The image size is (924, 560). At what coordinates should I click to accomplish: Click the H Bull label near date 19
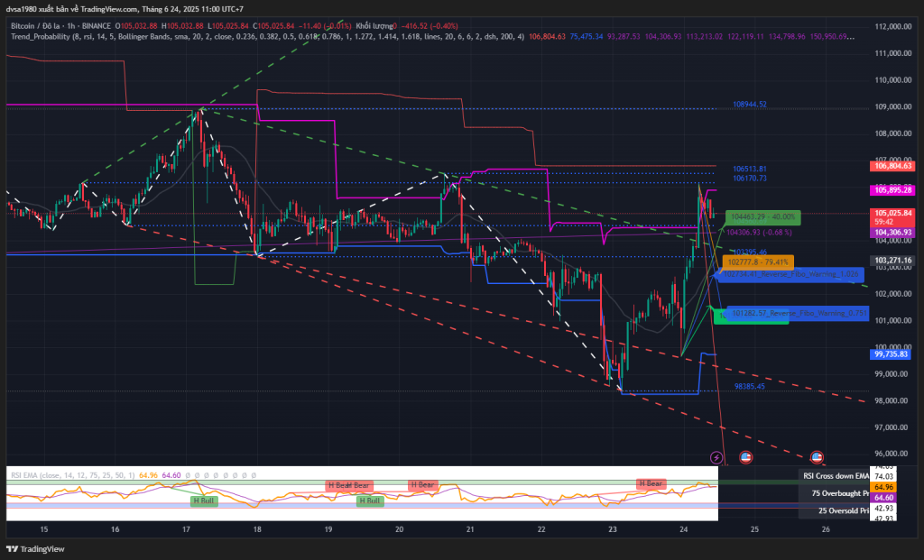click(x=369, y=501)
